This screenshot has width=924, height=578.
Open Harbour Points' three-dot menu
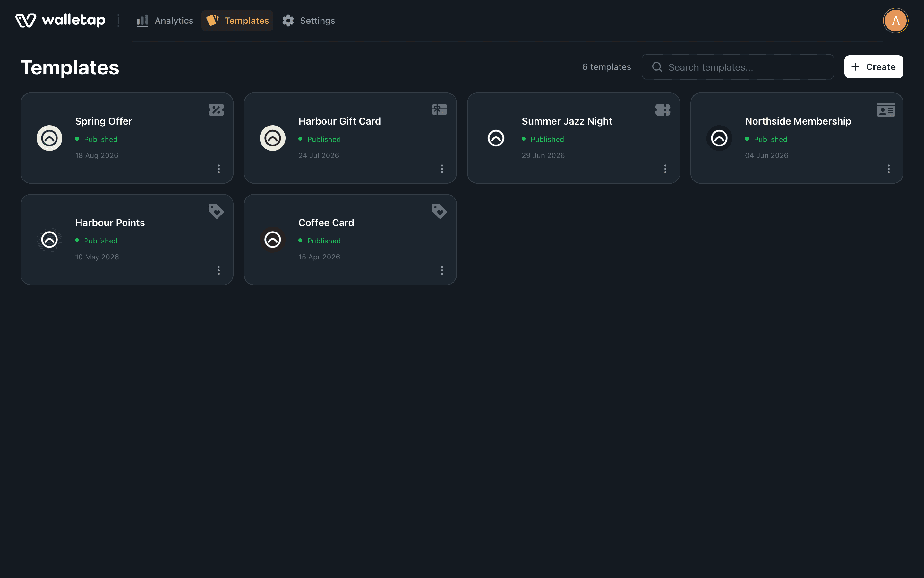pyautogui.click(x=219, y=271)
